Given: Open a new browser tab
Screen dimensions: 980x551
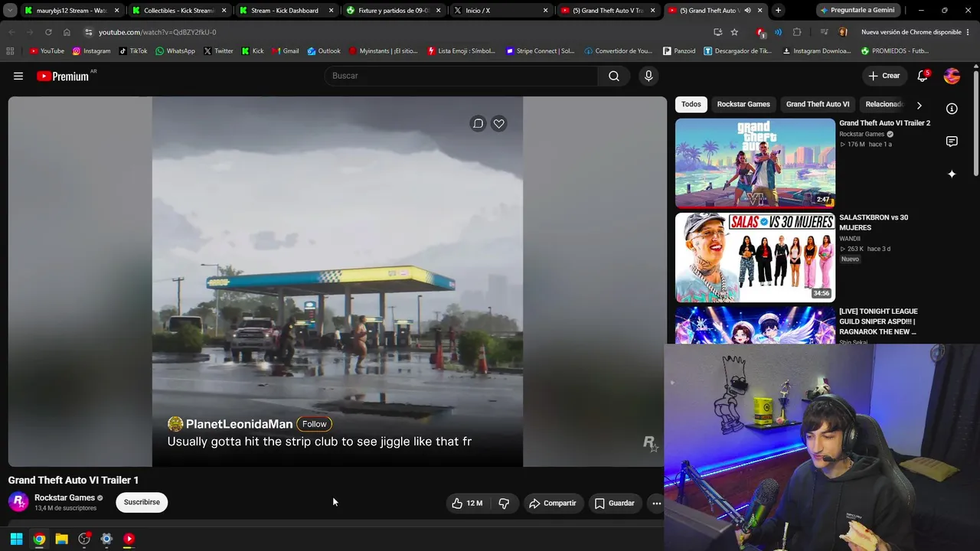Looking at the screenshot, I should pyautogui.click(x=778, y=11).
